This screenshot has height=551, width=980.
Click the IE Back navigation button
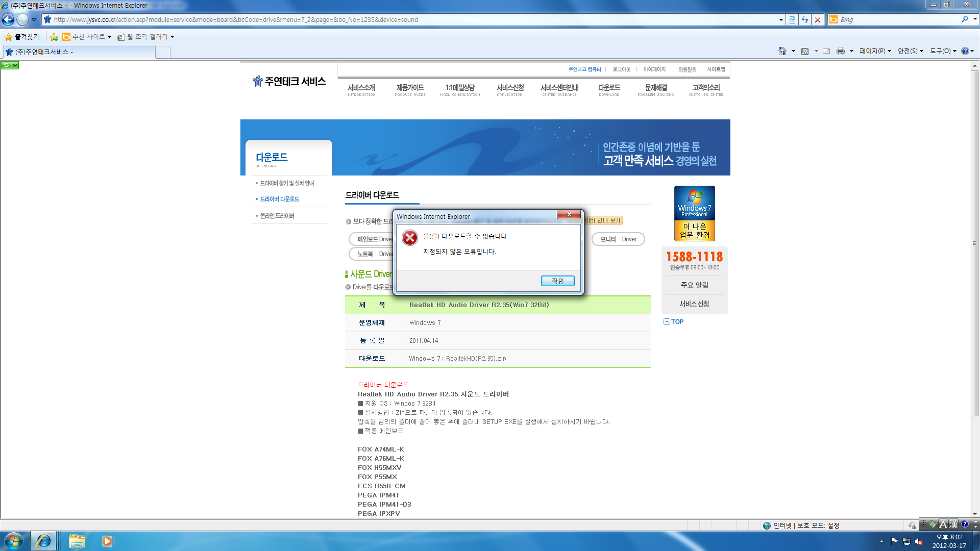[8, 19]
